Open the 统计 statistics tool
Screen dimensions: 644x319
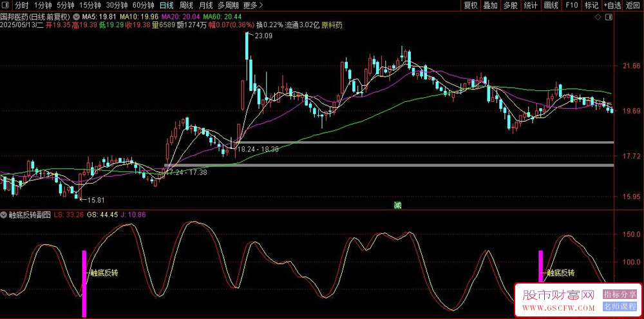click(531, 5)
